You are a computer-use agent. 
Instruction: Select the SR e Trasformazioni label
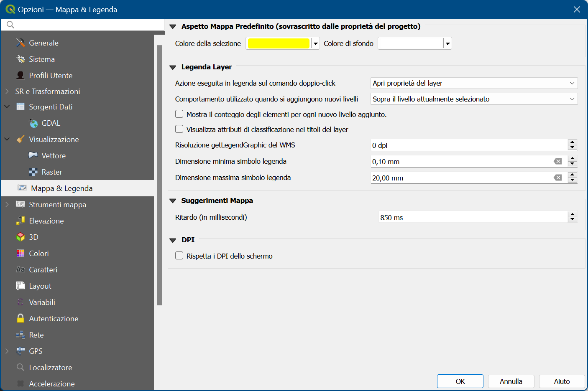click(x=48, y=91)
